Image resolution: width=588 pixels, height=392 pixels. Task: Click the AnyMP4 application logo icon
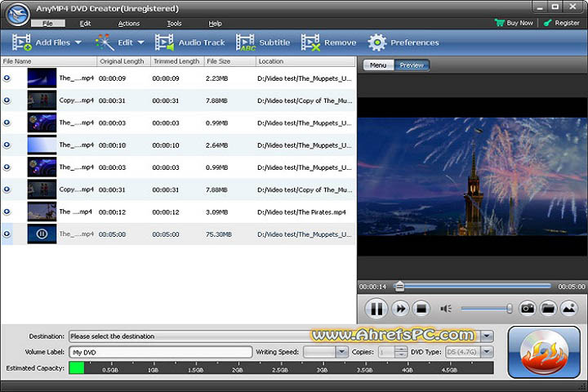[18, 14]
